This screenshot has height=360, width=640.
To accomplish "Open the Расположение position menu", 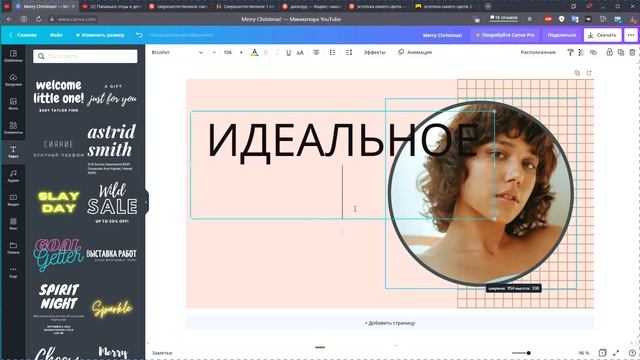I will (x=538, y=52).
